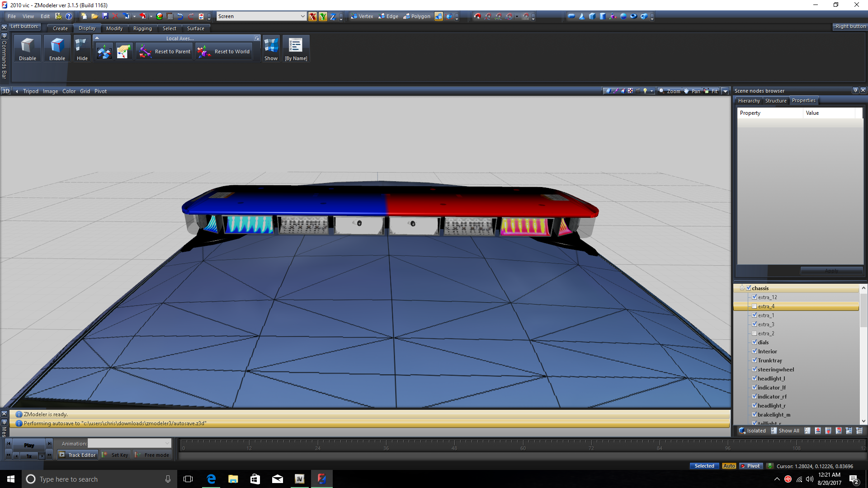Image resolution: width=868 pixels, height=488 pixels.
Task: Uncheck the dials node checkbox
Action: point(755,343)
